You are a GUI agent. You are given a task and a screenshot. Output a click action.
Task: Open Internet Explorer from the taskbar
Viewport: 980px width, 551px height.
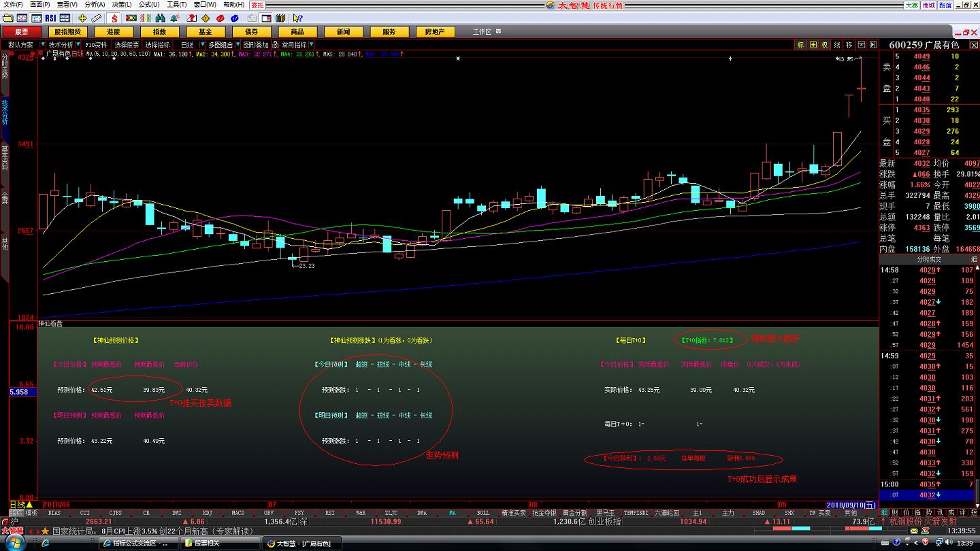45,543
